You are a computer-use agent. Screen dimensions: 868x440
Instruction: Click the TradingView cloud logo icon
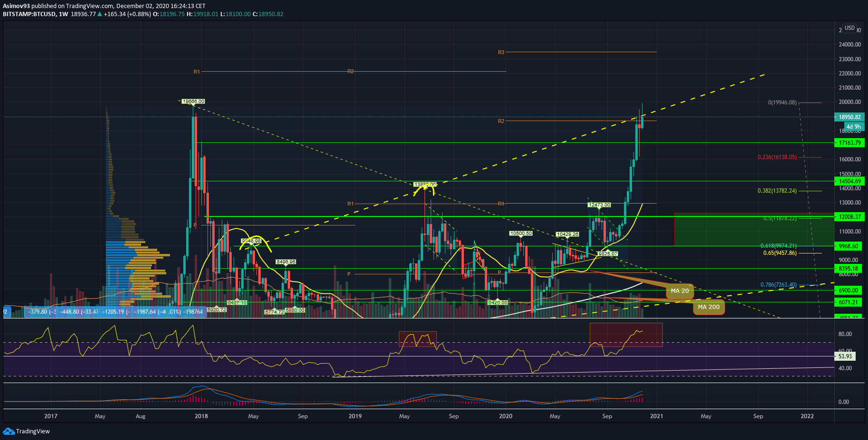[x=9, y=431]
